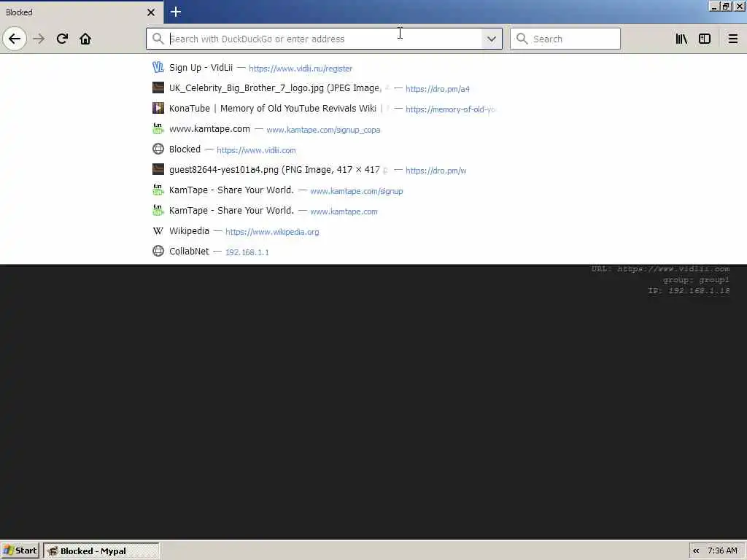The height and width of the screenshot is (560, 747).
Task: Click the forward arrow navigation button
Action: 39,39
